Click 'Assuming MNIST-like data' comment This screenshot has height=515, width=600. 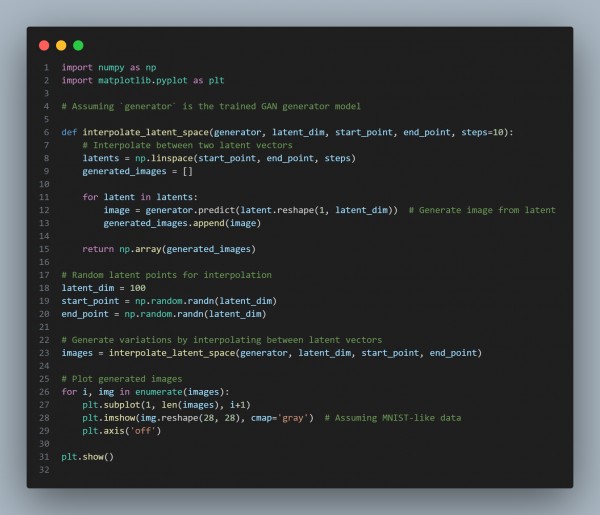(x=393, y=418)
